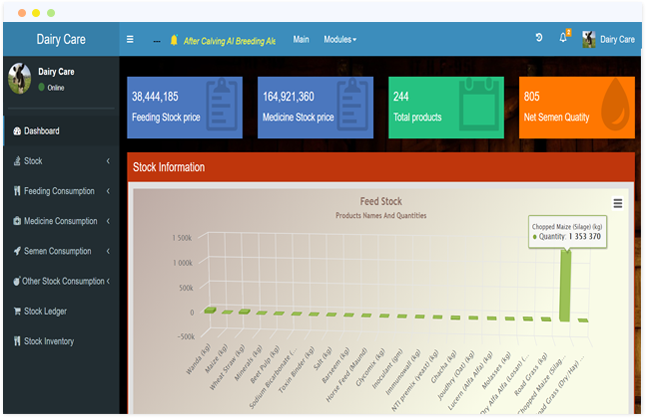646x418 pixels.
Task: Click the Dairy Care brand logo text
Action: (61, 40)
